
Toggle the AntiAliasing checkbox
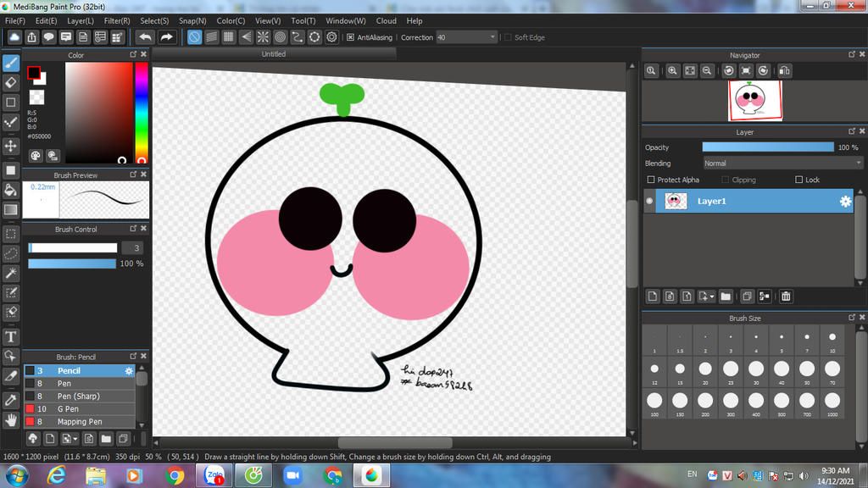[x=350, y=37]
